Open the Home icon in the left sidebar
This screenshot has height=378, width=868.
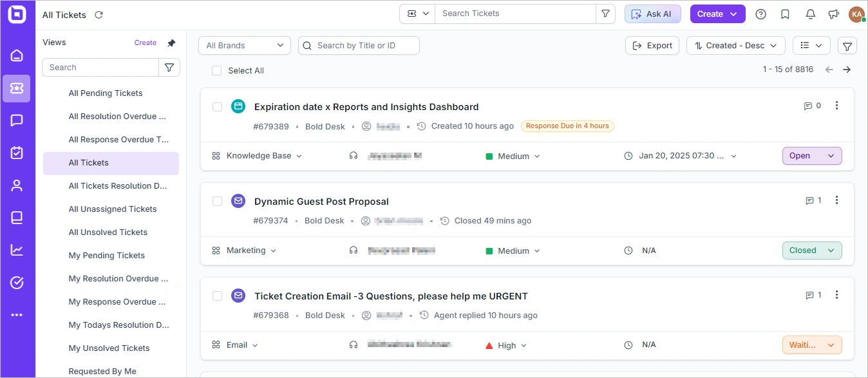[x=17, y=55]
